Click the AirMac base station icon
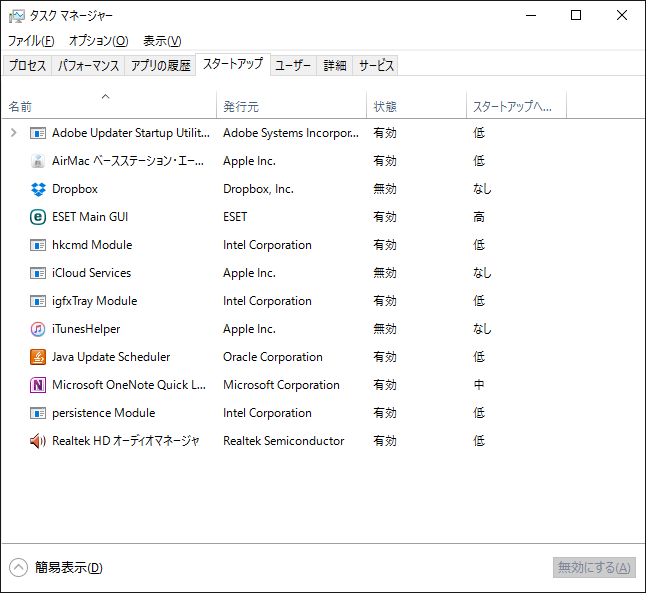Viewport: 646px width, 593px height. [38, 161]
